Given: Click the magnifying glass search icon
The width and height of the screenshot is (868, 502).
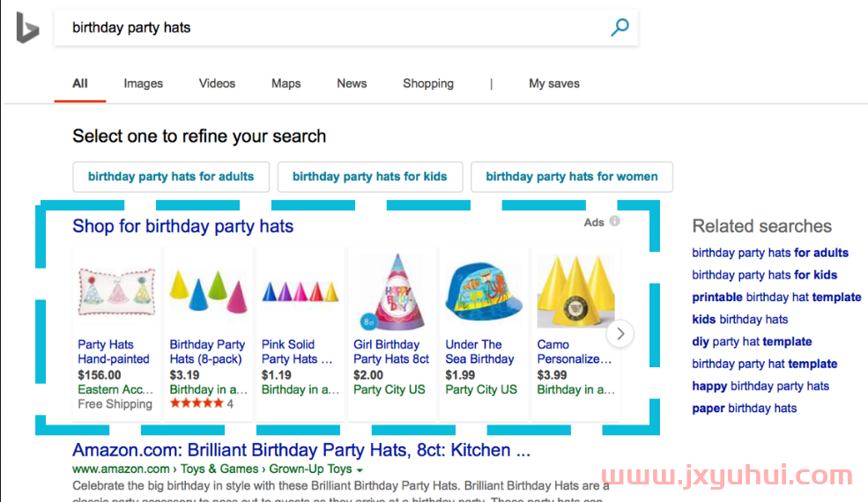Looking at the screenshot, I should pyautogui.click(x=619, y=27).
